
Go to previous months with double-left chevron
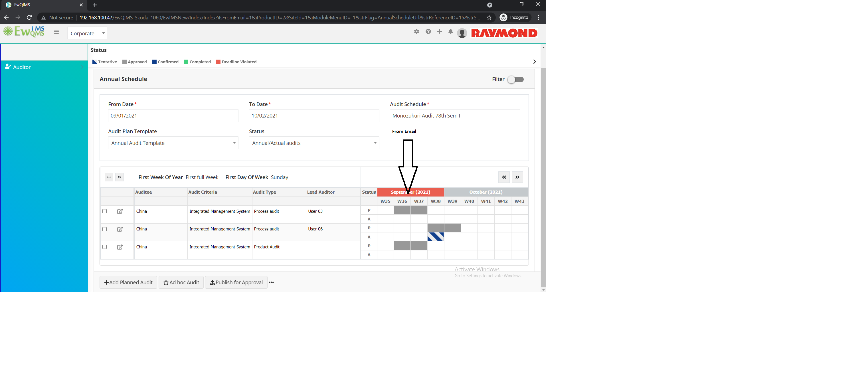click(x=504, y=177)
